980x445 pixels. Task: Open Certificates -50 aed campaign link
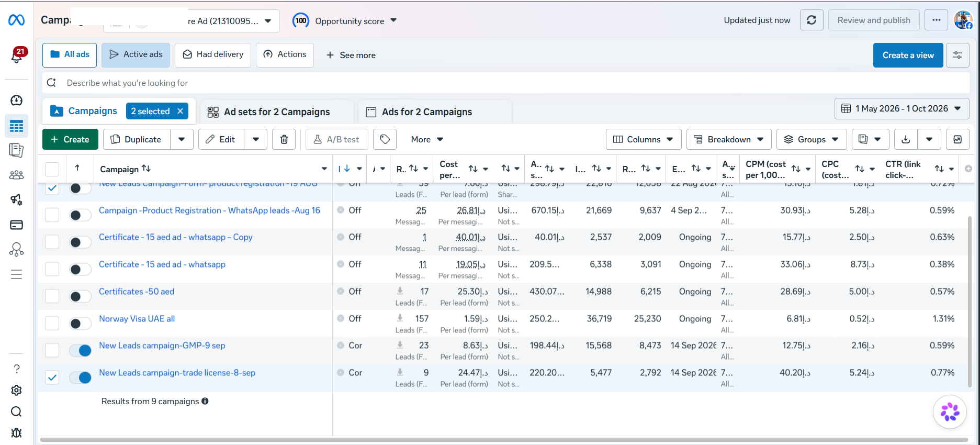point(137,291)
